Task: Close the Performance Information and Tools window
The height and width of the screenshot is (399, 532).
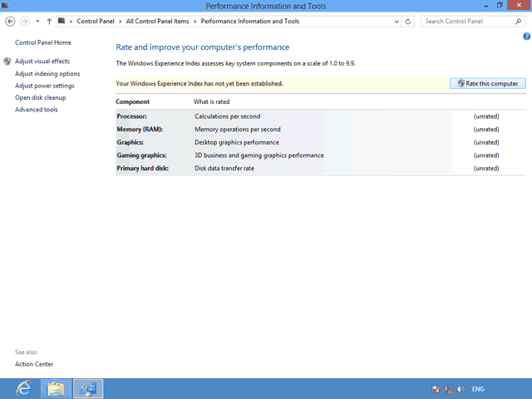Action: 519,5
